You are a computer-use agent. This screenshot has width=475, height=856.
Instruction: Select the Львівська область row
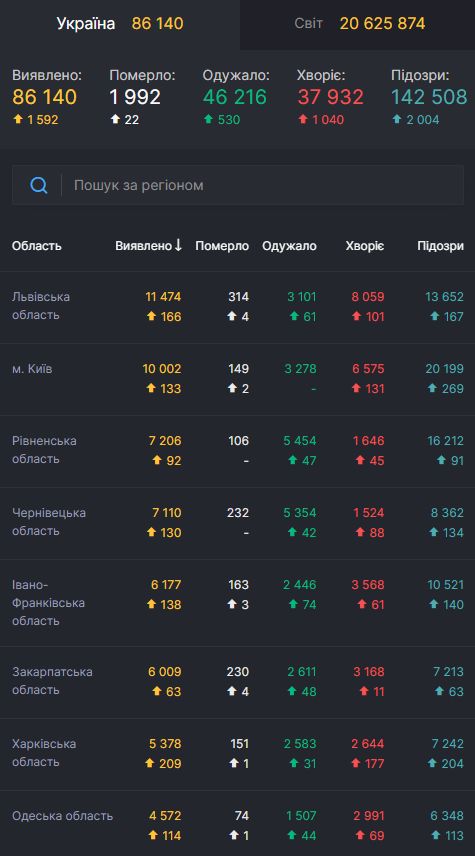pos(238,307)
